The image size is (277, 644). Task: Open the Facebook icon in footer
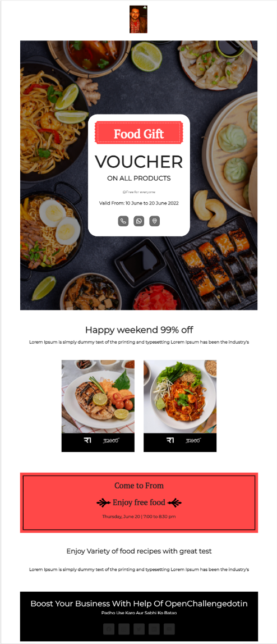(x=109, y=629)
